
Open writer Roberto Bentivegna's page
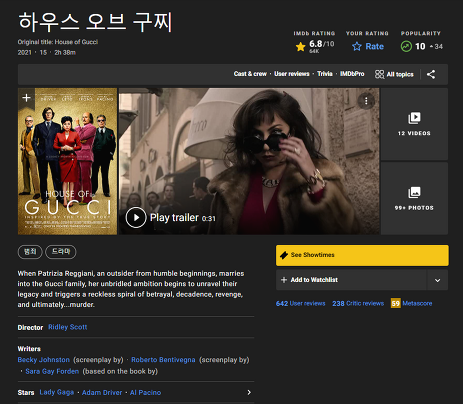[163, 360]
